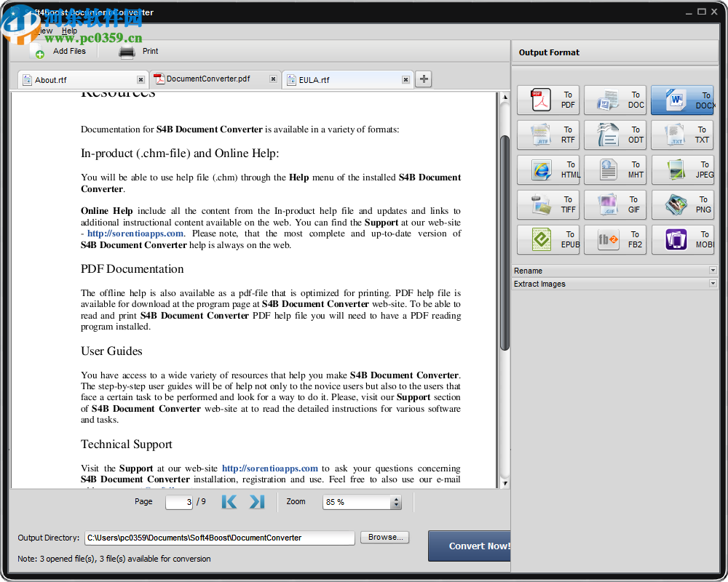Choose the To MOBI output format
Image resolution: width=728 pixels, height=582 pixels.
point(682,239)
